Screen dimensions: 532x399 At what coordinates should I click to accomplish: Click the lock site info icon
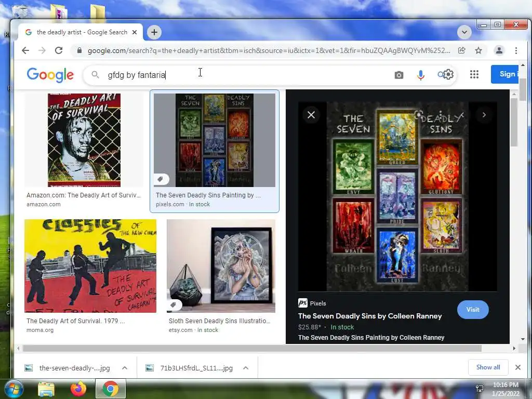(79, 50)
